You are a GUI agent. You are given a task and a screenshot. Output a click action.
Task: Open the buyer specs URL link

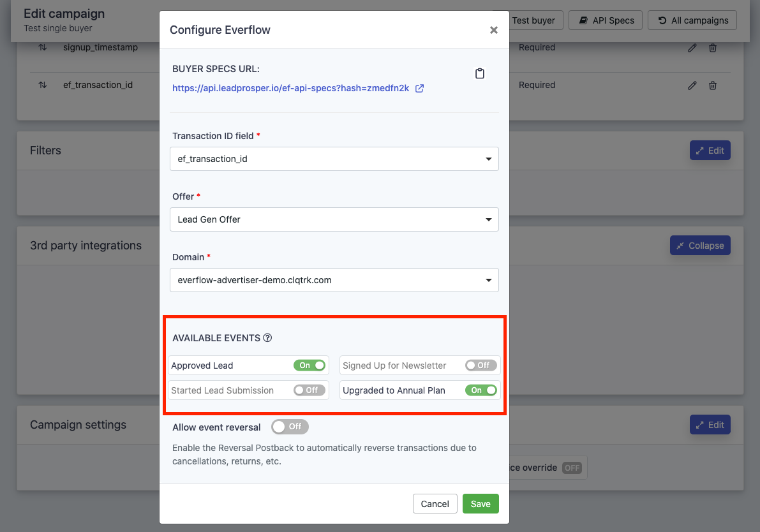tap(290, 89)
